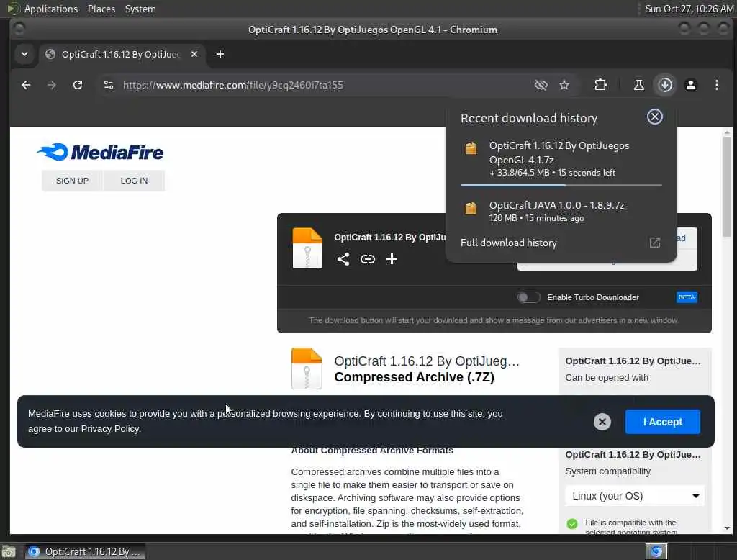Click the 'Can be opened with' text
The image size is (737, 560).
(x=607, y=378)
